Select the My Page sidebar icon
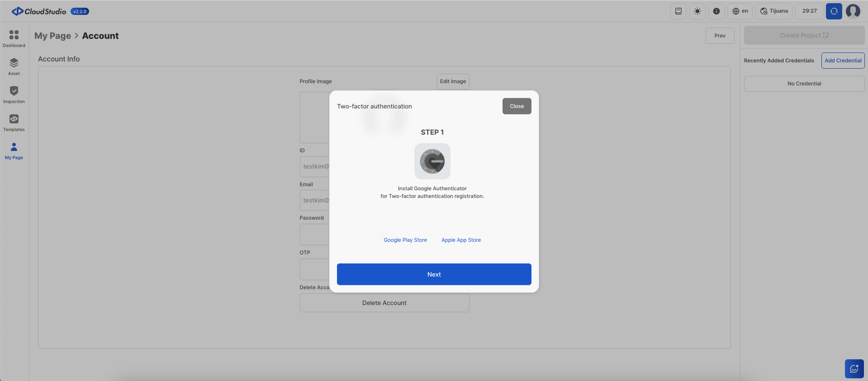This screenshot has width=868, height=381. click(14, 147)
